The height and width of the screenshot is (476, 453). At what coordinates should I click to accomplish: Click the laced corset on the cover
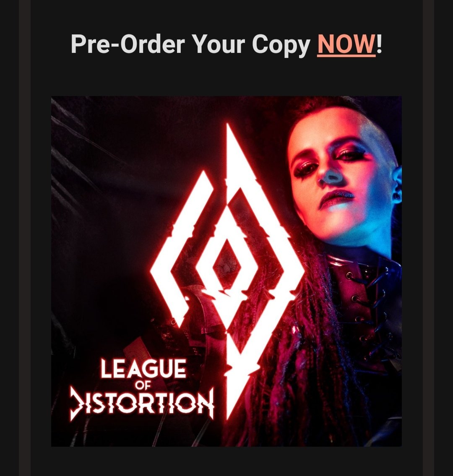pos(364,304)
